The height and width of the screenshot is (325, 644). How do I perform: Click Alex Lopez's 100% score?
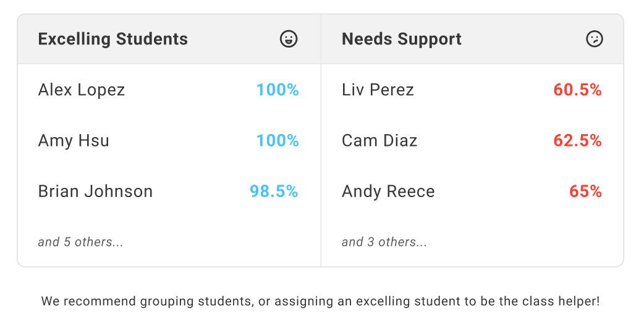[278, 90]
